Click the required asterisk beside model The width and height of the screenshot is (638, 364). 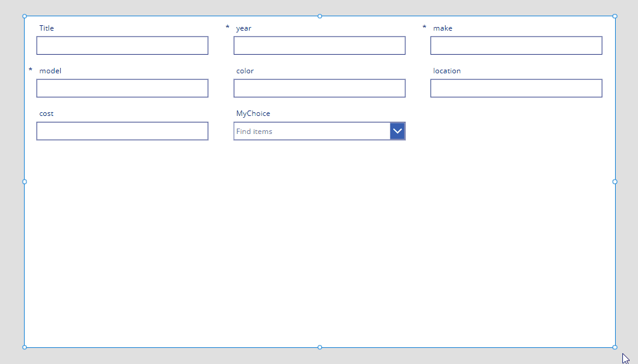pyautogui.click(x=30, y=70)
